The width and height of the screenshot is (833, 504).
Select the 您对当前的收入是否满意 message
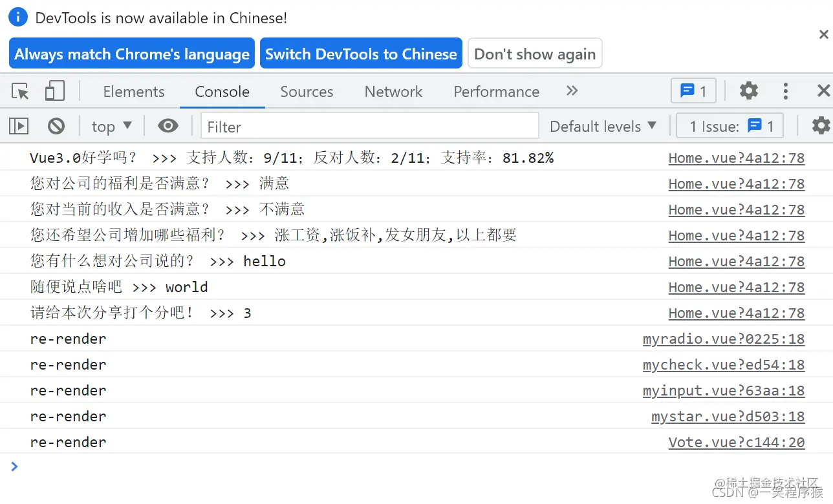(167, 209)
